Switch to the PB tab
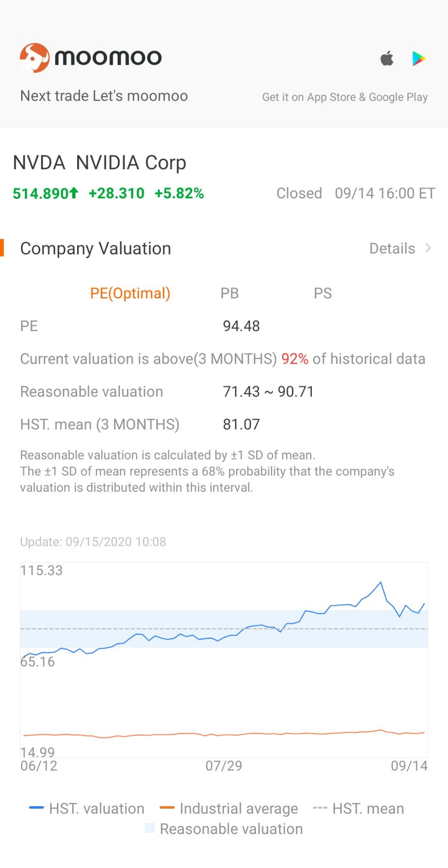Image resolution: width=448 pixels, height=868 pixels. (x=230, y=293)
